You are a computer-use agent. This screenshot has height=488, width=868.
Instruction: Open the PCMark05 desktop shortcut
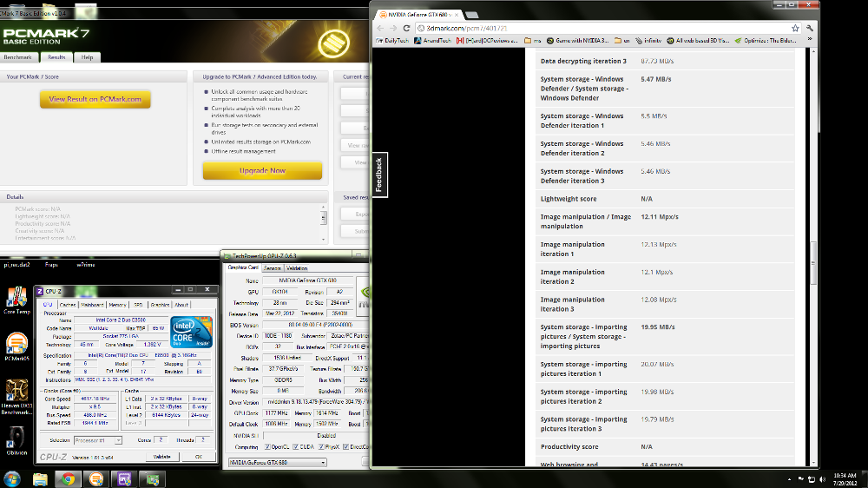(16, 346)
